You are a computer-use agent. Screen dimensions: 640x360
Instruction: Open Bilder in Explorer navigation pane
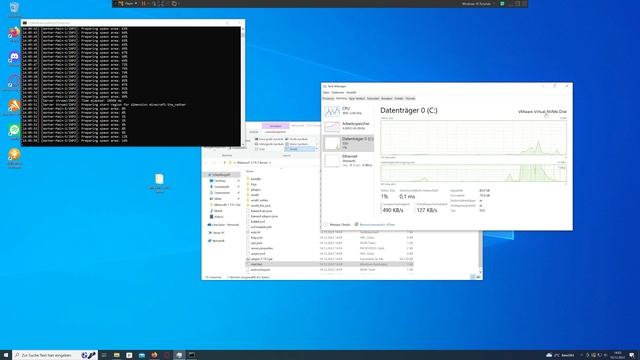[218, 199]
